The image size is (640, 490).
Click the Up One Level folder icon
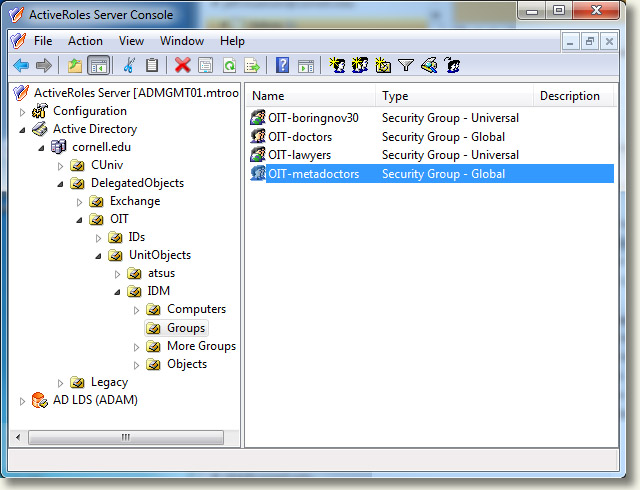click(x=75, y=65)
